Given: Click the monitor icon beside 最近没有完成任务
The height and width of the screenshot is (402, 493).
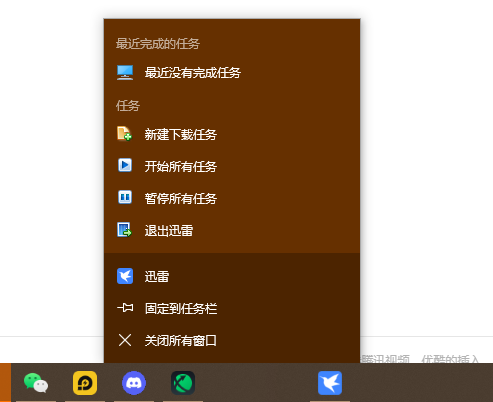Looking at the screenshot, I should (x=125, y=73).
